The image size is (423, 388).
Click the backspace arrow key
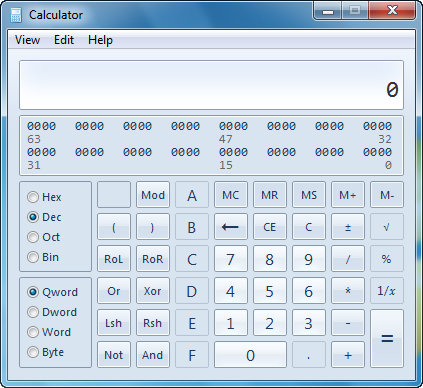click(231, 227)
